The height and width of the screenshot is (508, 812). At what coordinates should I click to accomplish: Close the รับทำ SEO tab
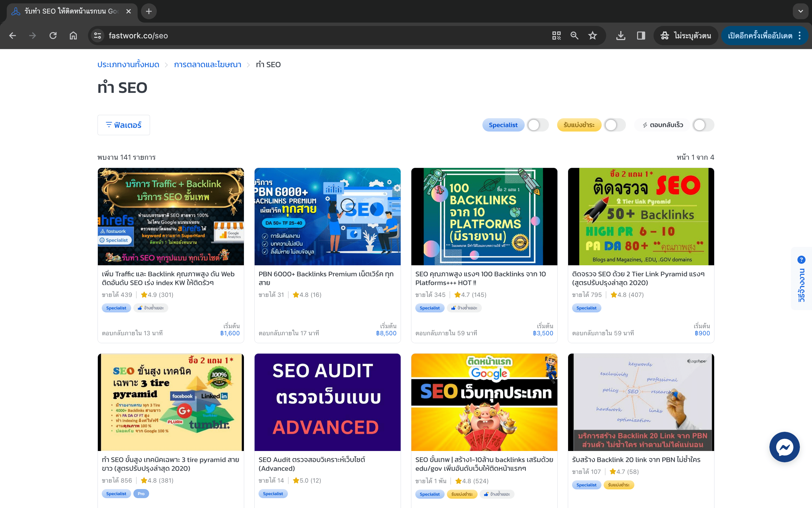point(129,11)
